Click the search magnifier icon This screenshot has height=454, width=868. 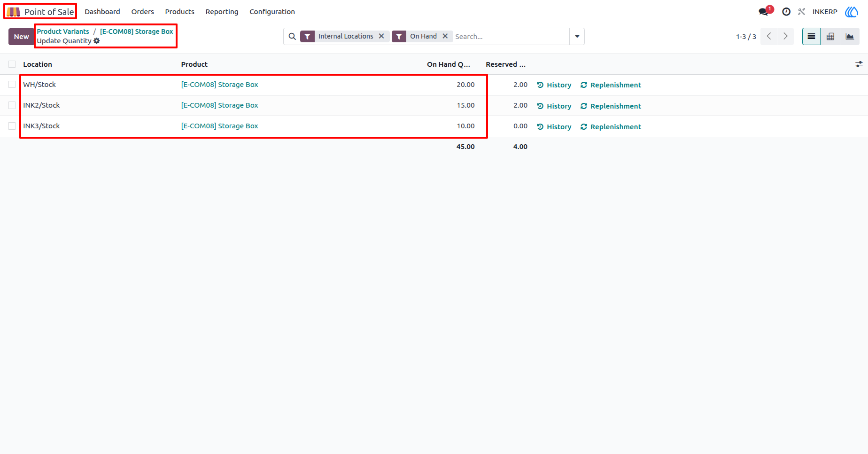coord(292,36)
